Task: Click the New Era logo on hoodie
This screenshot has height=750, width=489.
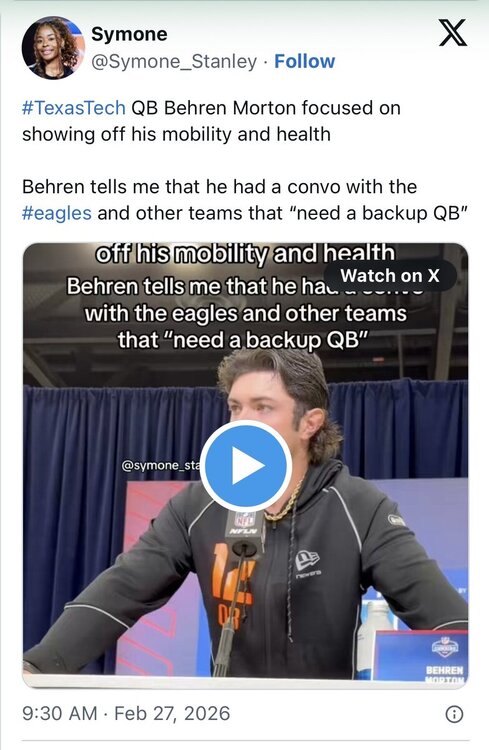Action: click(x=307, y=563)
